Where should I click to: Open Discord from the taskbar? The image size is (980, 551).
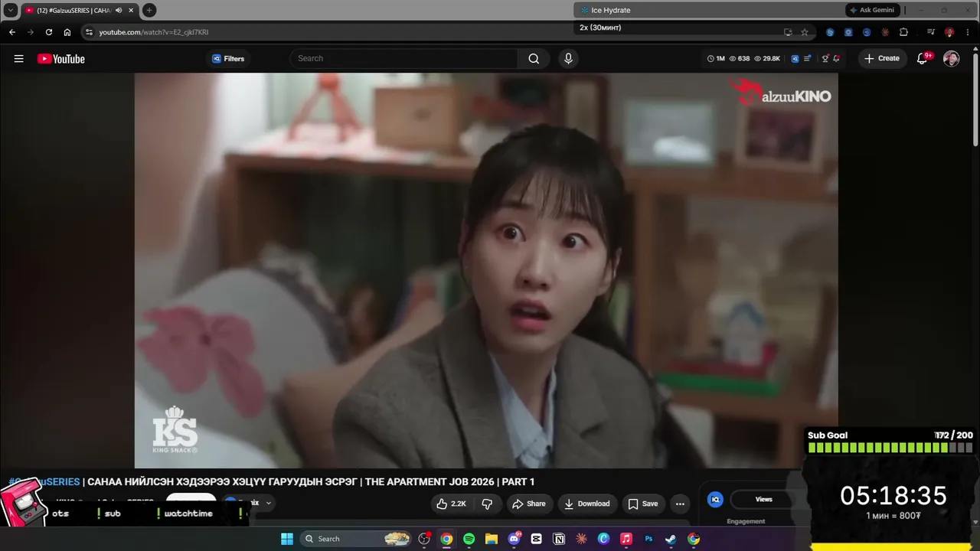[514, 539]
